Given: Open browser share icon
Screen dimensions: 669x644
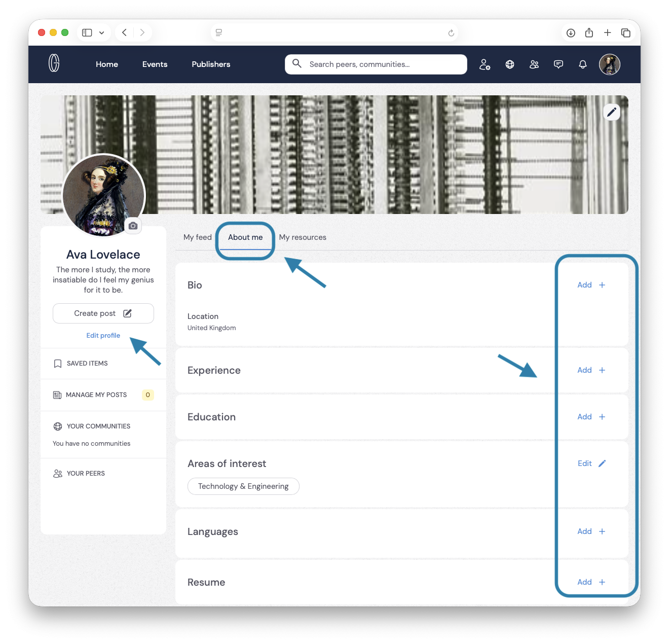Looking at the screenshot, I should tap(589, 33).
